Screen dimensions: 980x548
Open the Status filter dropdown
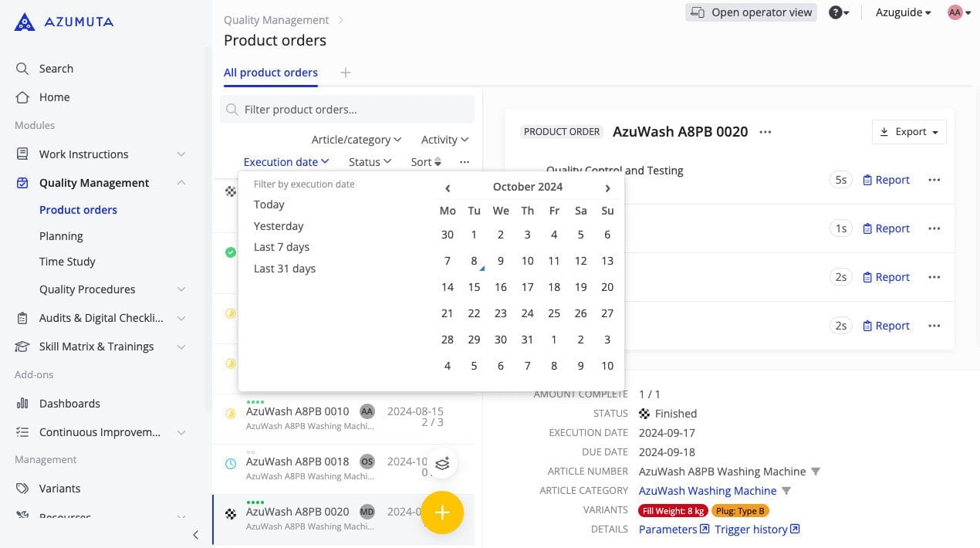pos(370,161)
